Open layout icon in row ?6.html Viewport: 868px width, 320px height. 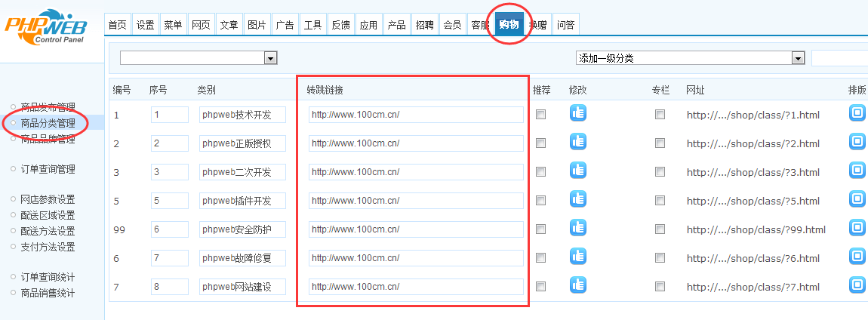pyautogui.click(x=857, y=257)
